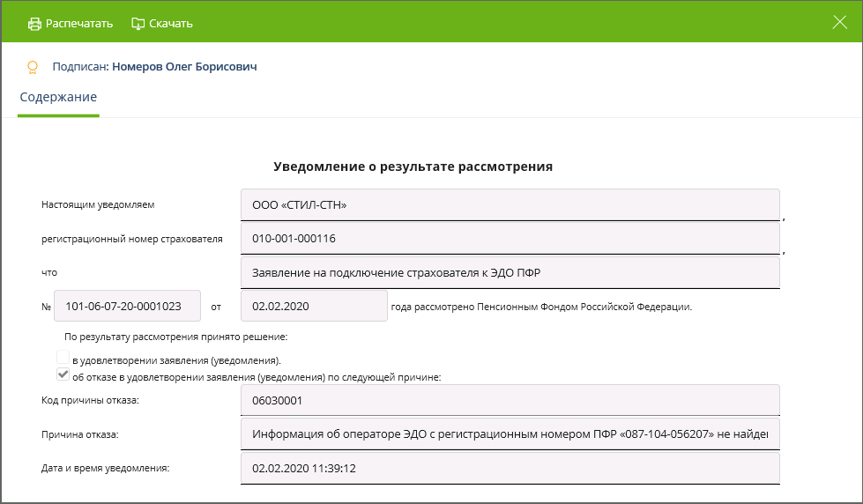Click the download icon next to Скачать
The height and width of the screenshot is (504, 863).
(x=138, y=24)
